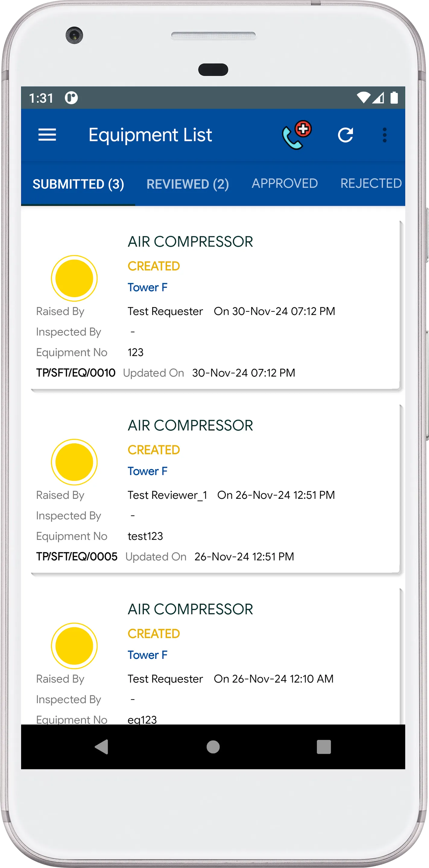Select the Submitted (3) tab
This screenshot has height=868, width=429.
[78, 184]
